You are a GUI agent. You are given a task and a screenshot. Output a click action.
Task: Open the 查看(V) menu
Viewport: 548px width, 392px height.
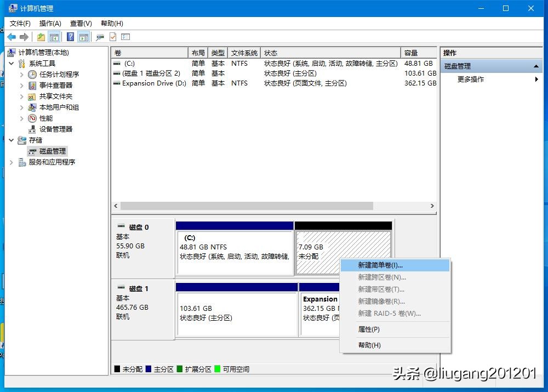[x=80, y=23]
